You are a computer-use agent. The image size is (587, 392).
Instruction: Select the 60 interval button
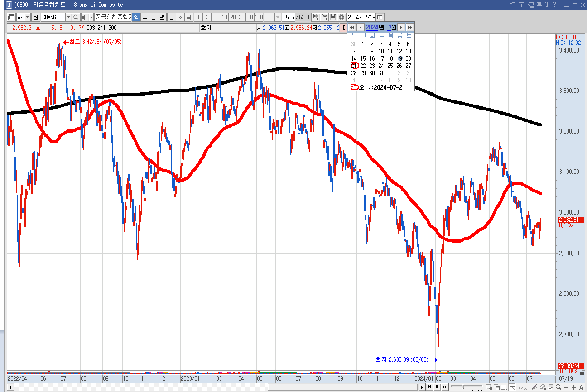[x=250, y=17]
